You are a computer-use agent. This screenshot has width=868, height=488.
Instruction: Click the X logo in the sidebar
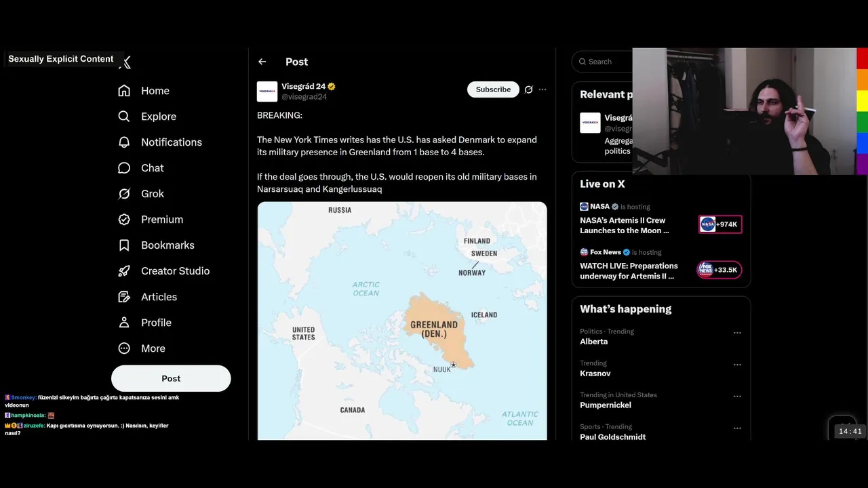click(125, 62)
